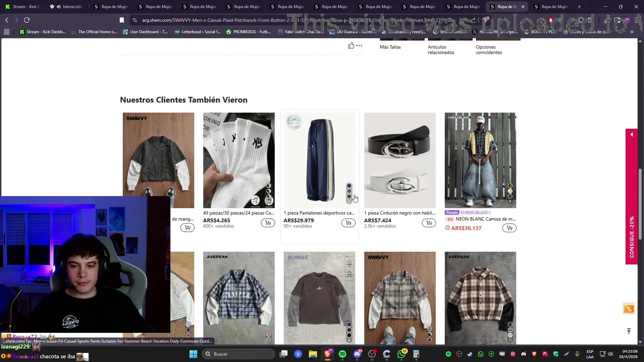Open Discord from the taskbar
Image resolution: width=644 pixels, height=362 pixels.
[x=357, y=354]
